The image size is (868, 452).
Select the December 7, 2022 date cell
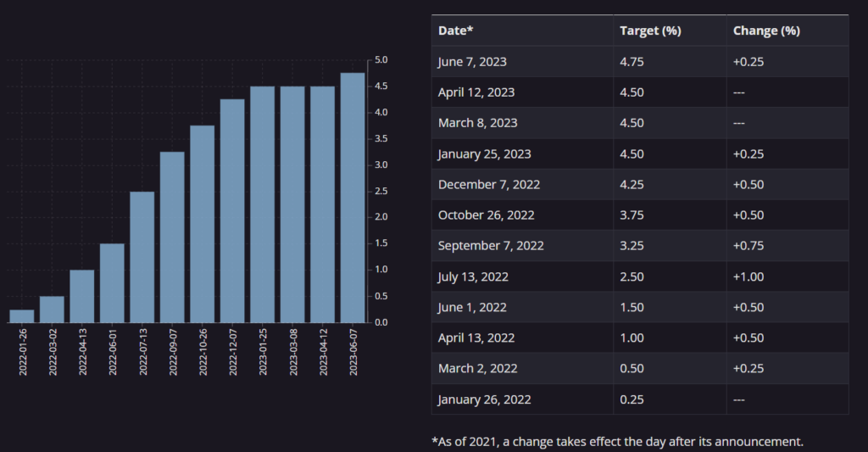(489, 184)
